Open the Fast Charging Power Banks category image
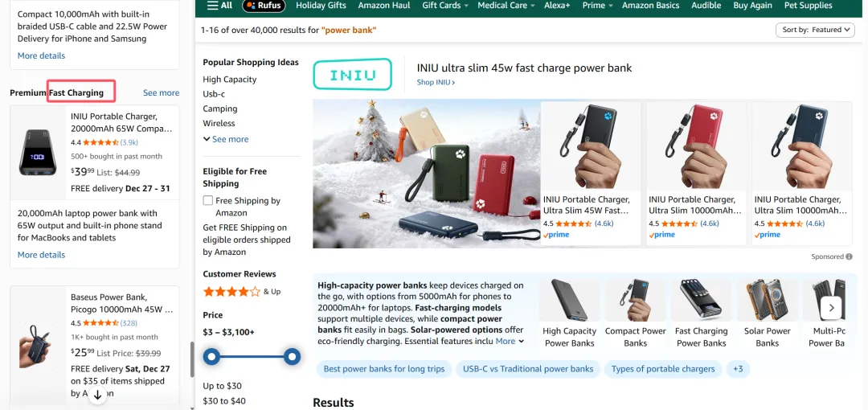The image size is (868, 410). (x=702, y=301)
